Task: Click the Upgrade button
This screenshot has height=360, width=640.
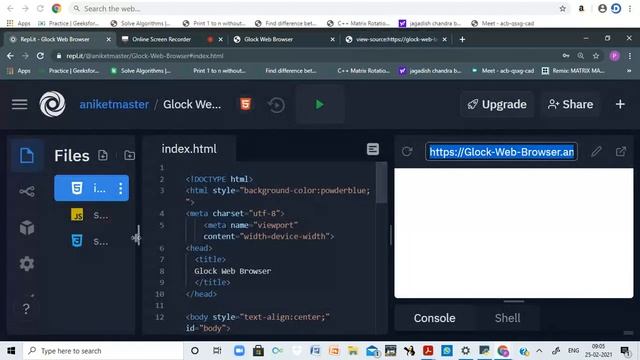Action: click(497, 104)
